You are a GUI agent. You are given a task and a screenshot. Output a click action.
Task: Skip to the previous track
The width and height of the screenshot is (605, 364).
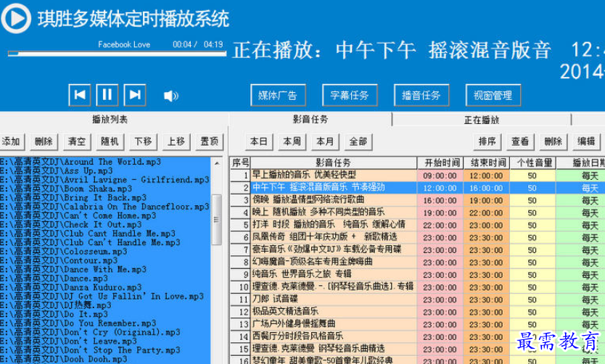point(80,95)
